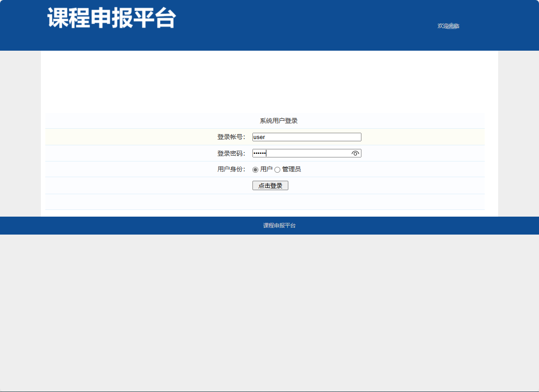Hide the password by clicking the eye icon
The image size is (539, 392).
[x=355, y=153]
